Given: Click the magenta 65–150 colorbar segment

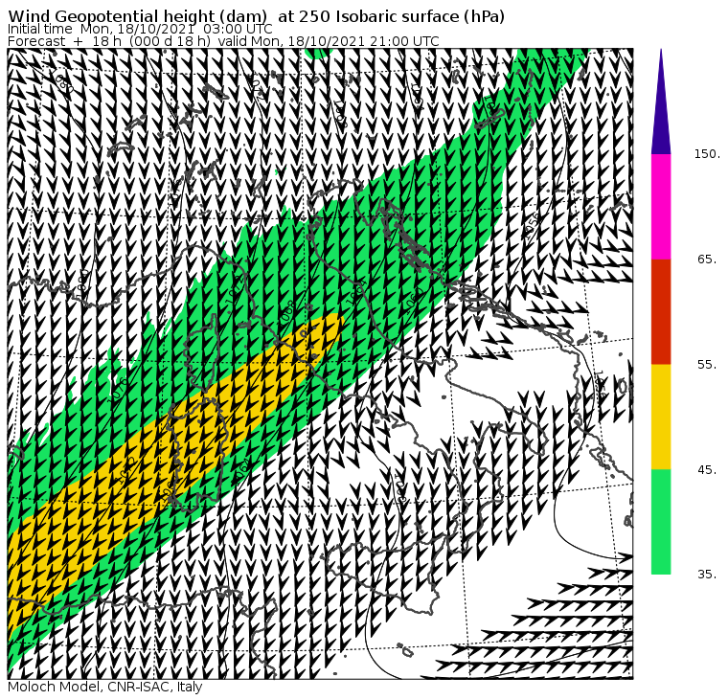Looking at the screenshot, I should [x=661, y=207].
